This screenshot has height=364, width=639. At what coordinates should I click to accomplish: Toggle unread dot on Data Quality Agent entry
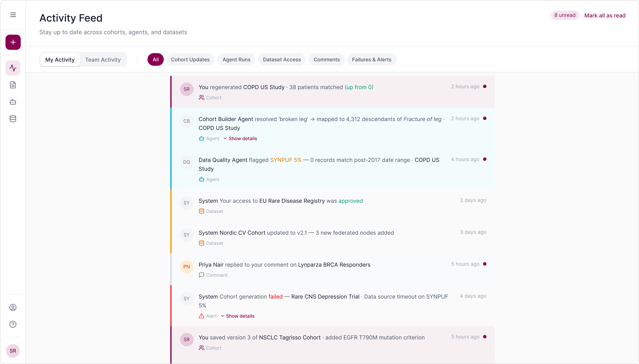pyautogui.click(x=485, y=159)
